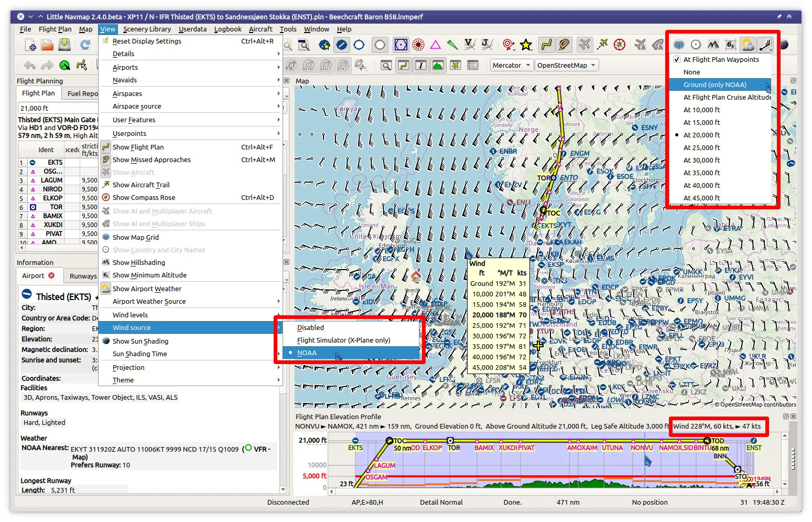Click the save flight plan icon
This screenshot has width=812, height=522.
[64, 45]
